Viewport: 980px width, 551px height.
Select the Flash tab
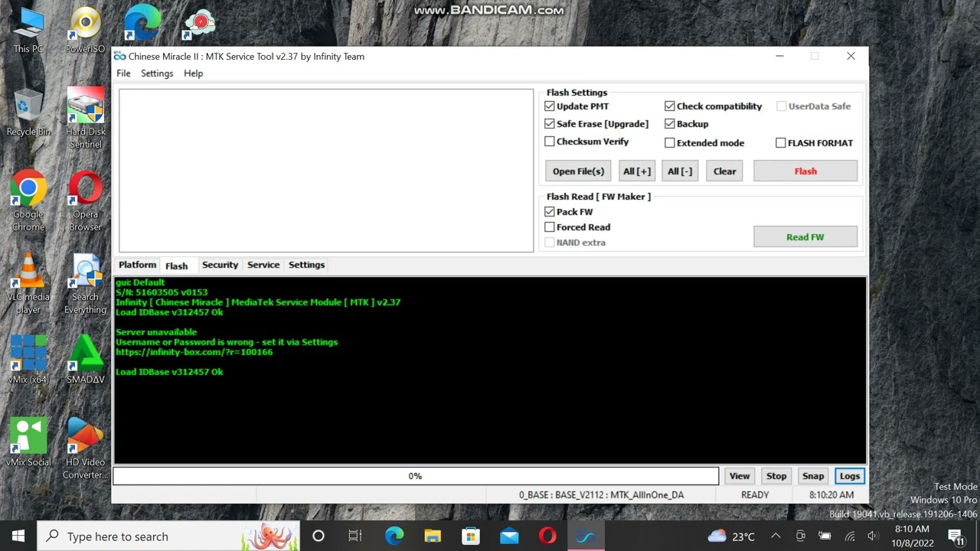[176, 266]
